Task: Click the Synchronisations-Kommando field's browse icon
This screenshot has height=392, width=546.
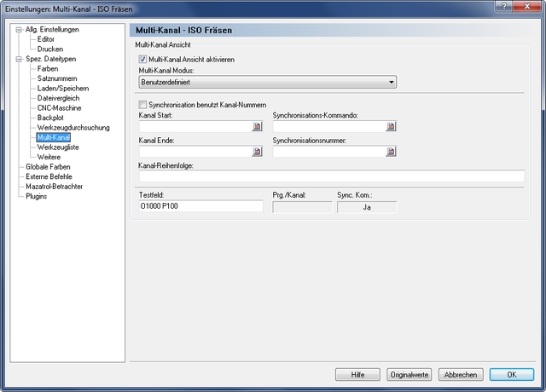Action: click(x=391, y=126)
